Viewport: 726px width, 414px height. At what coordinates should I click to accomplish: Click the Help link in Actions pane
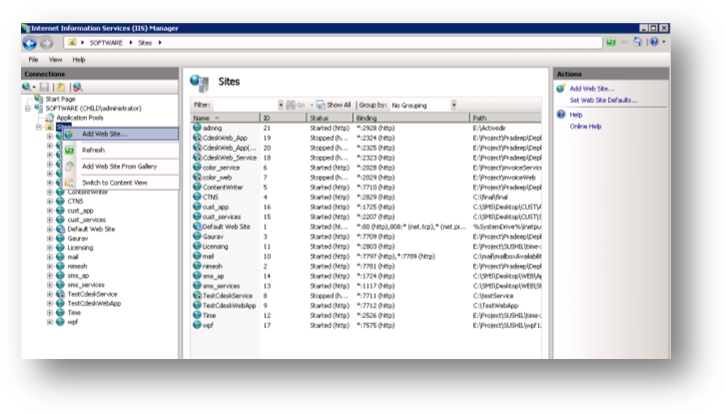576,114
